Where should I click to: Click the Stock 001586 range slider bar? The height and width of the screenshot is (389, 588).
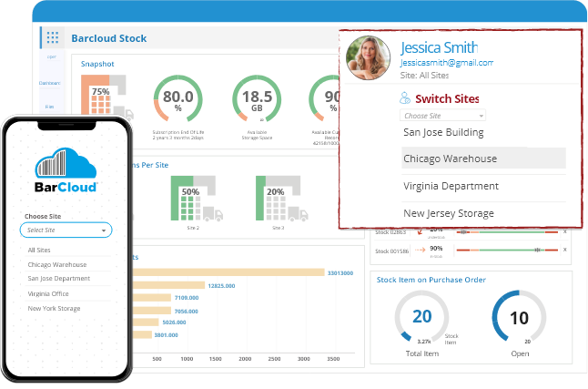pyautogui.click(x=507, y=250)
